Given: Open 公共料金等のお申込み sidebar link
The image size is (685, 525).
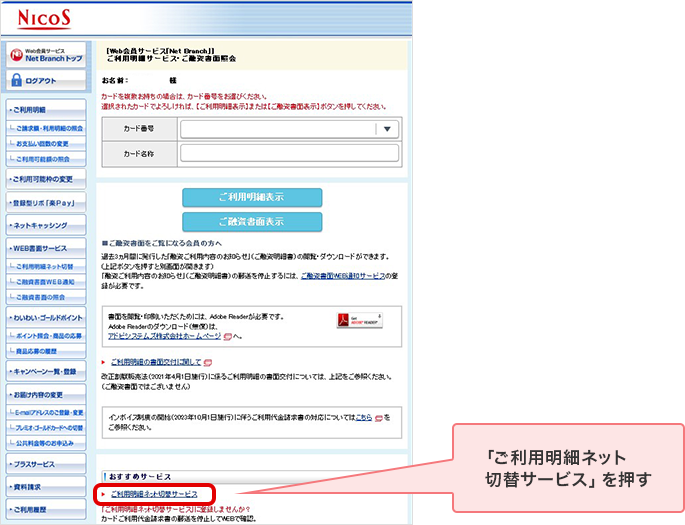Looking at the screenshot, I should coord(46,443).
